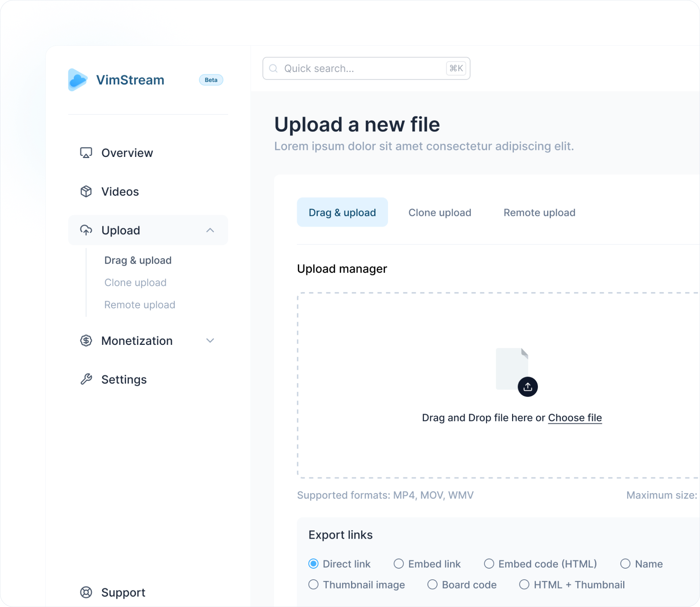700x607 pixels.
Task: Collapse the Upload sidebar section chevron
Action: click(210, 230)
